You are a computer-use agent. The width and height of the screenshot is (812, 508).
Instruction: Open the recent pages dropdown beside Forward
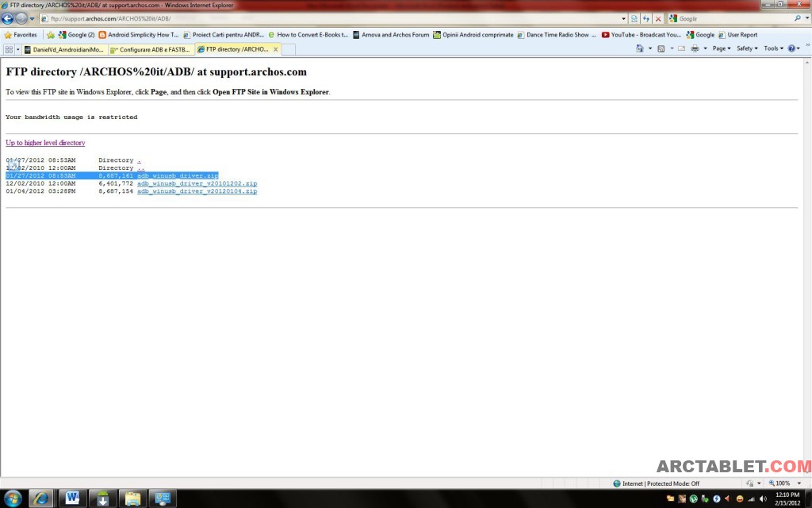(x=32, y=19)
